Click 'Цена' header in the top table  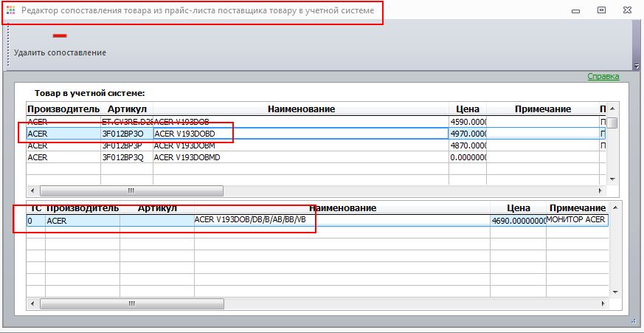(468, 109)
